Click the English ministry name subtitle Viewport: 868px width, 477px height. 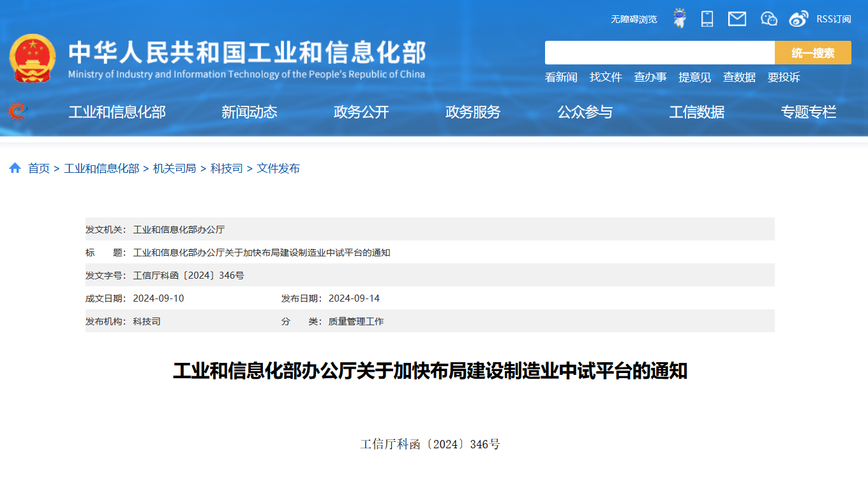coord(246,75)
